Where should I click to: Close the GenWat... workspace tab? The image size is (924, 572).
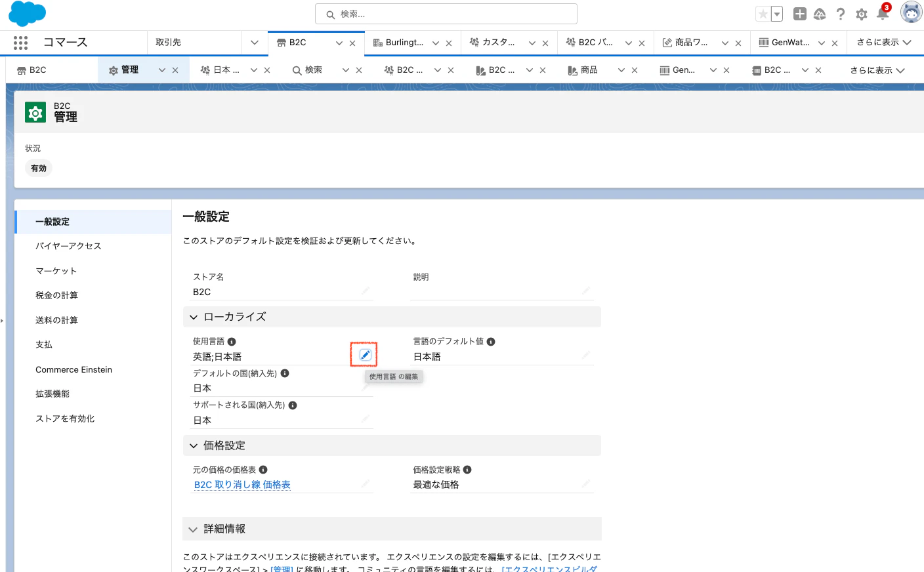coord(835,43)
